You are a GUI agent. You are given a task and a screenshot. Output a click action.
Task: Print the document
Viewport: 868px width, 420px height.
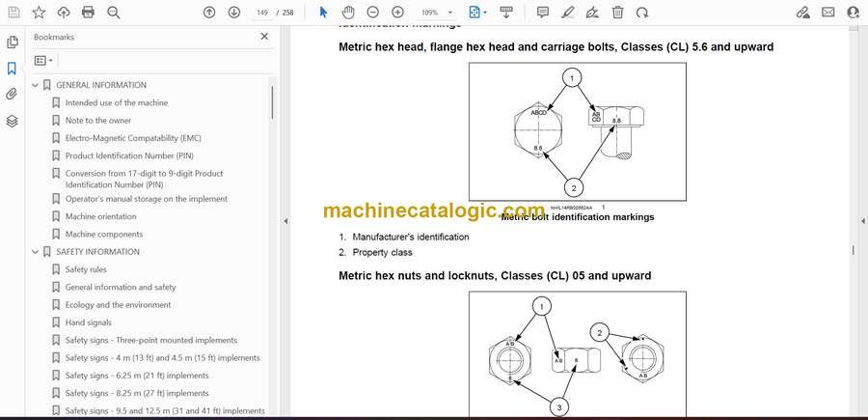pos(88,13)
